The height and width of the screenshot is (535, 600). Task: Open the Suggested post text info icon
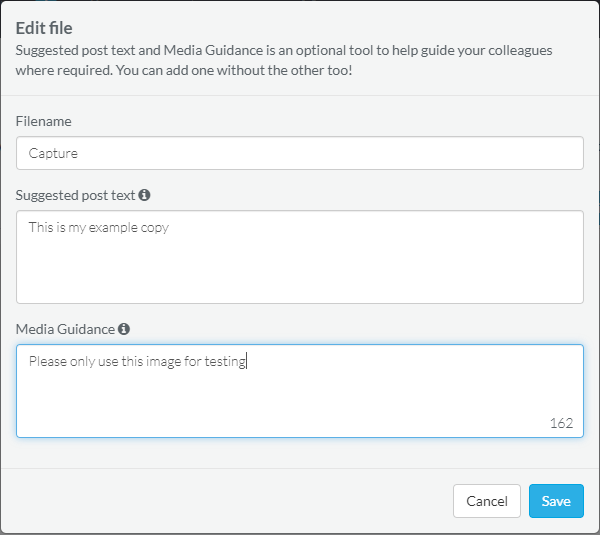coord(144,195)
